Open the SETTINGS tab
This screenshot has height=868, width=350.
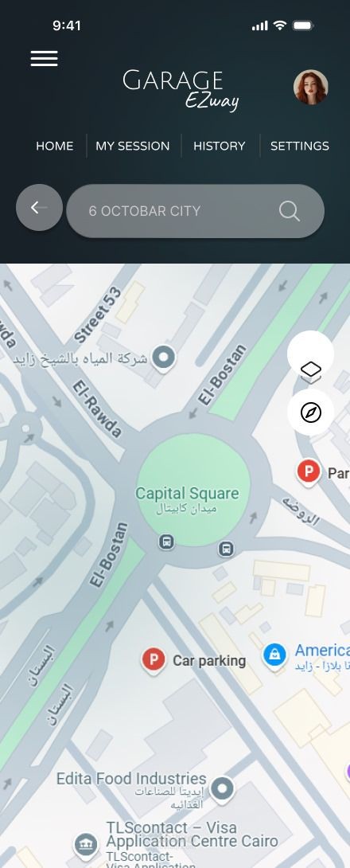point(300,147)
